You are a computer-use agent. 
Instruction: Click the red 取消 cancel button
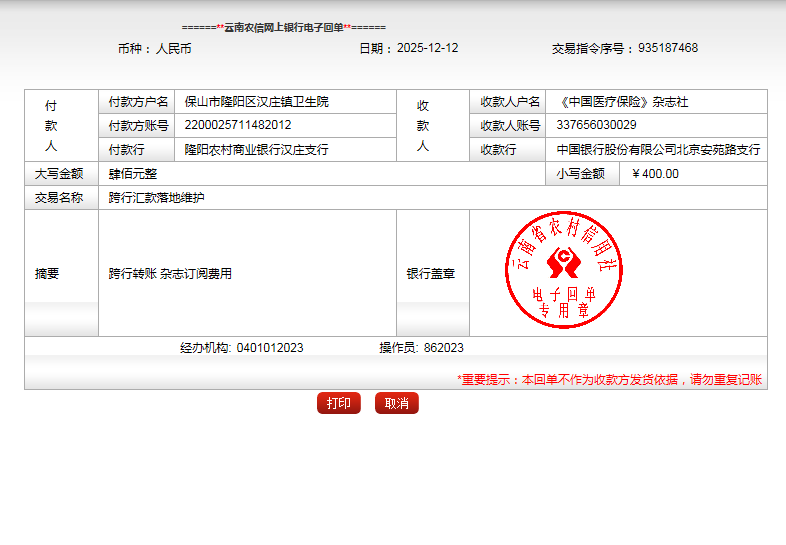pos(397,403)
